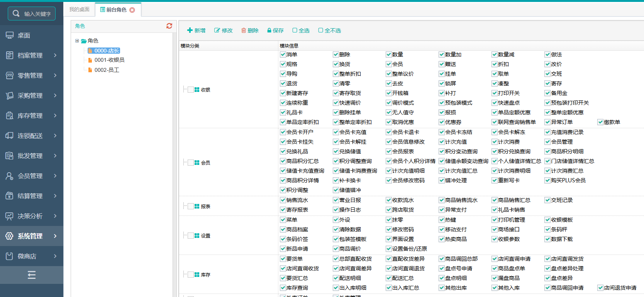The height and width of the screenshot is (297, 644).
Task: Click the 全不选 button
Action: (x=329, y=31)
